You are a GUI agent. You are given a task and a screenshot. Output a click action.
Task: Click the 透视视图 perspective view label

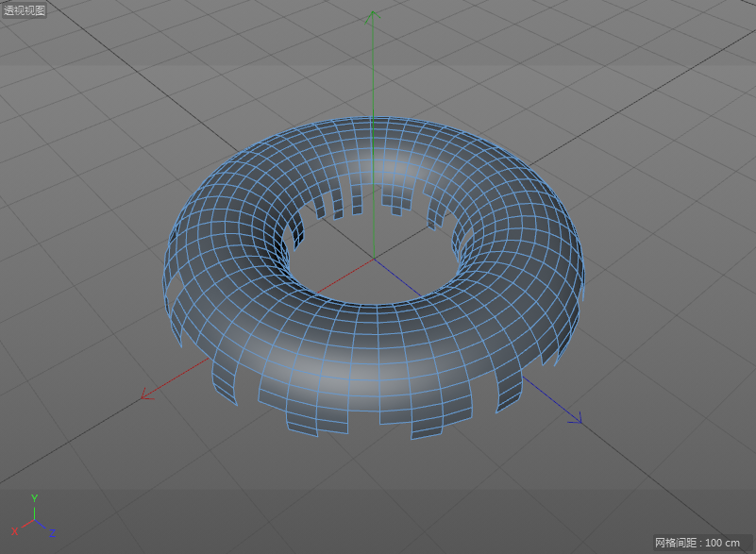(x=24, y=10)
